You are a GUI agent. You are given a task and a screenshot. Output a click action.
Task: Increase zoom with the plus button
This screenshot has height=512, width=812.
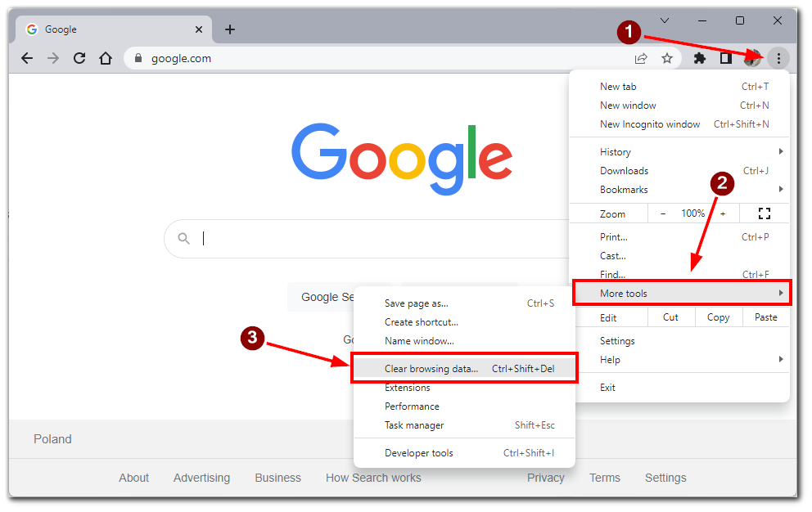click(x=723, y=213)
